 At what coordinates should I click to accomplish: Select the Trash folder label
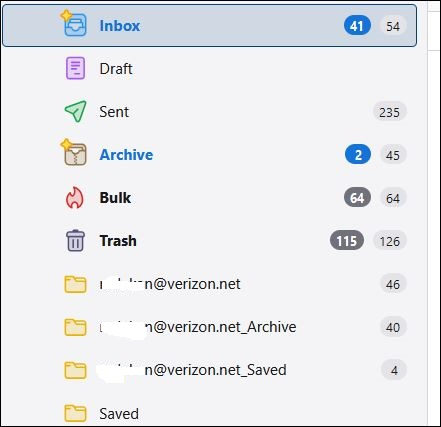[118, 241]
